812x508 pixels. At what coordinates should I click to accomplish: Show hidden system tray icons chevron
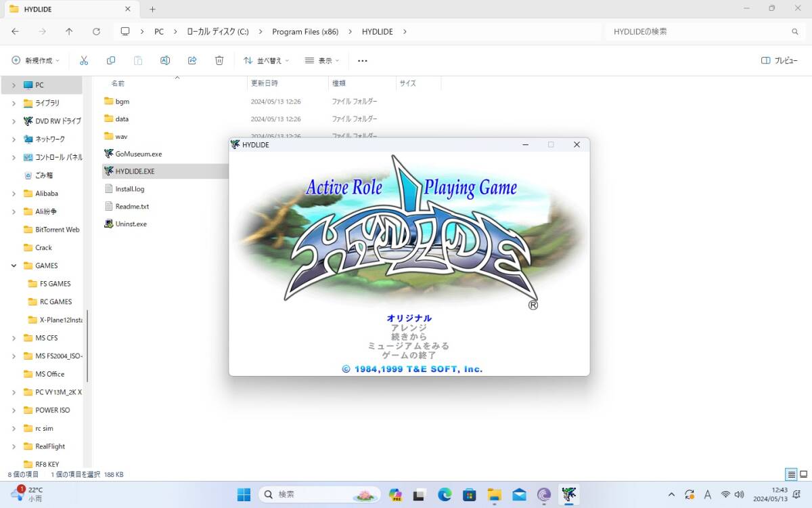(x=671, y=494)
